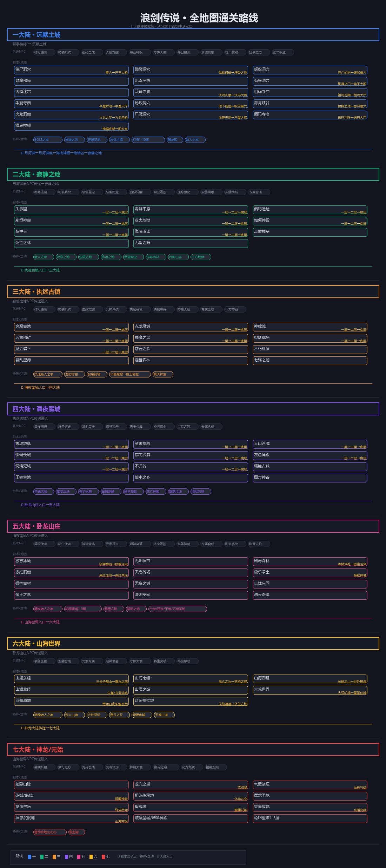
Task: Open the 山海东经 map box
Action: point(72,679)
